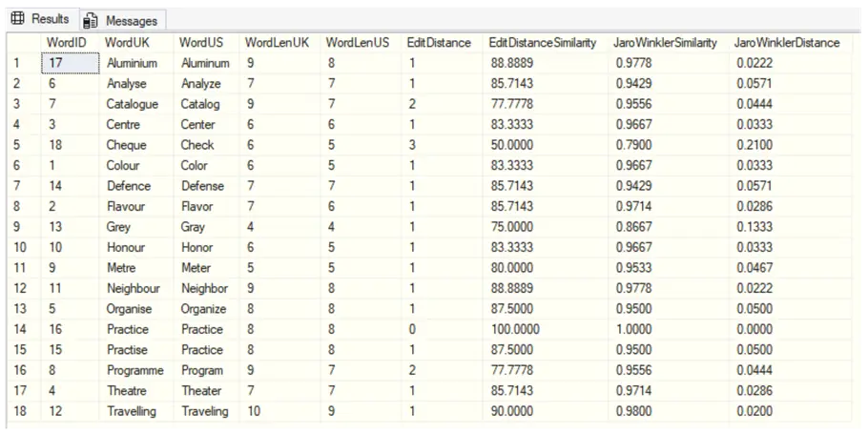Select the WordLenUK column header
Image resolution: width=868 pixels, height=434 pixels.
tap(277, 43)
